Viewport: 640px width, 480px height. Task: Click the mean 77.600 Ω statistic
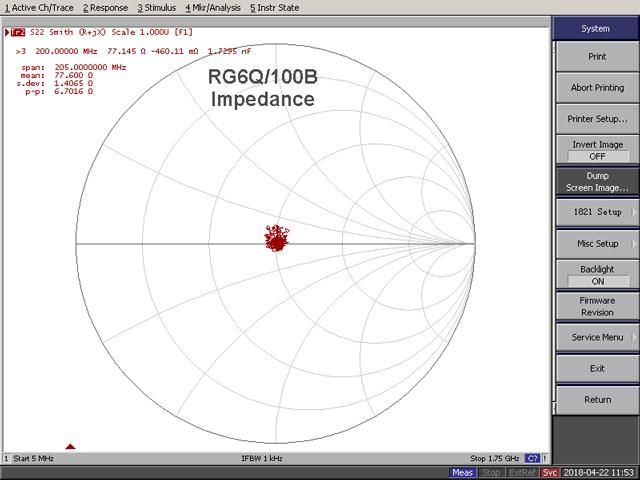(x=57, y=76)
